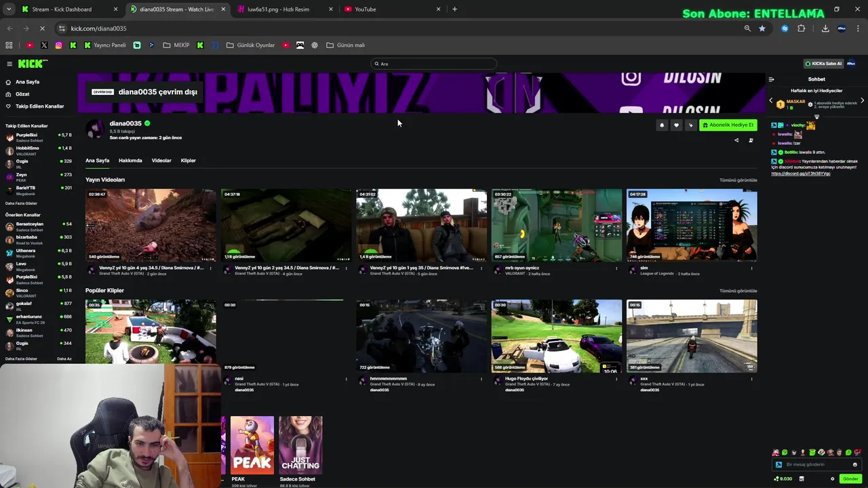Click the user report icon beside share
This screenshot has height=488, width=868.
751,140
